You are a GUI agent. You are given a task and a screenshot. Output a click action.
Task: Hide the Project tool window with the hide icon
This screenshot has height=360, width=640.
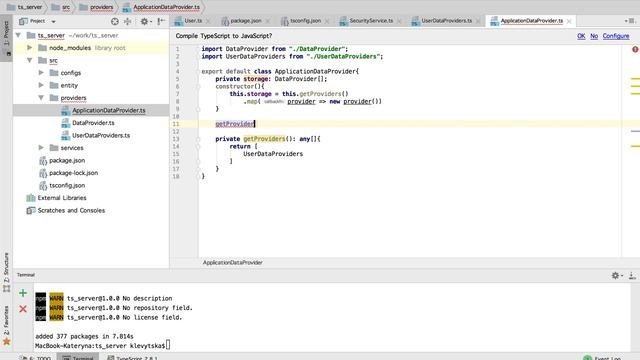[x=161, y=21]
